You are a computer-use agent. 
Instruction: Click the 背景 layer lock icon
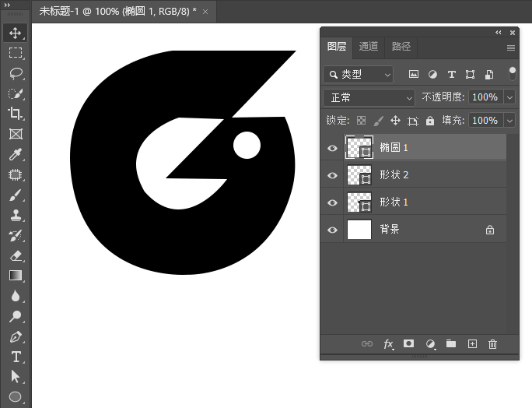click(x=489, y=230)
